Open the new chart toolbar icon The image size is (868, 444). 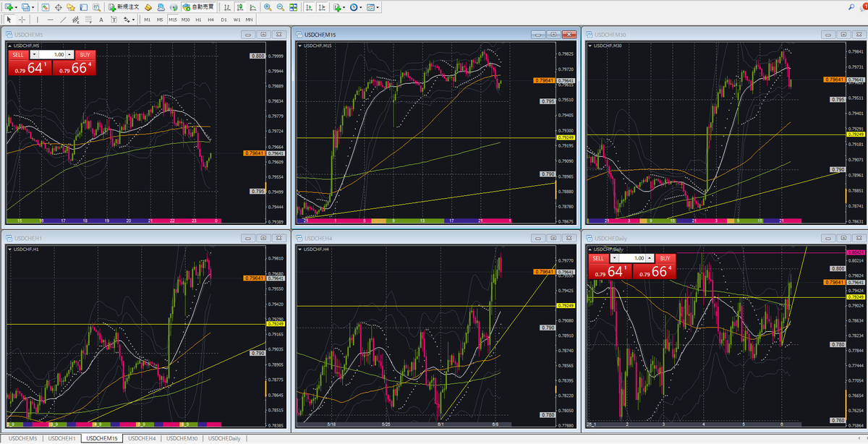(7, 7)
